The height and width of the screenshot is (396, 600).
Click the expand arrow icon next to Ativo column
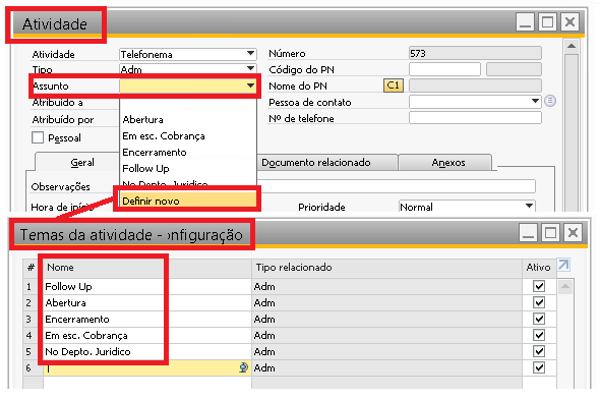click(x=564, y=265)
